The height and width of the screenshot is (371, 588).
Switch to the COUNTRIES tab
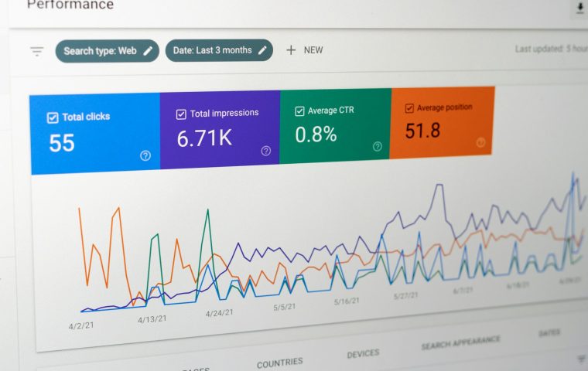[x=280, y=362]
